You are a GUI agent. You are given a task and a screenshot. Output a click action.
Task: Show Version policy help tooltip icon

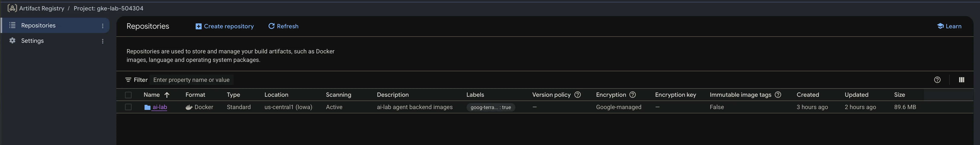point(577,95)
